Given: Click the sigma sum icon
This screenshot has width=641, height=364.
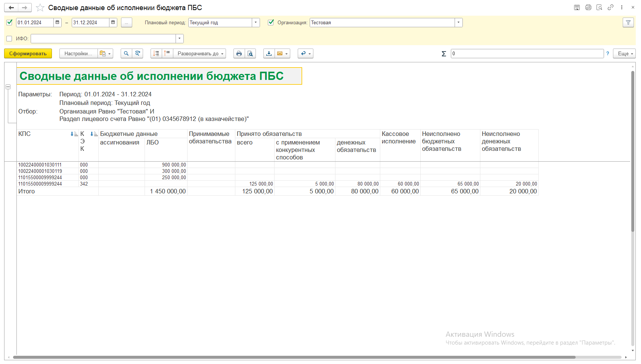Looking at the screenshot, I should 444,54.
